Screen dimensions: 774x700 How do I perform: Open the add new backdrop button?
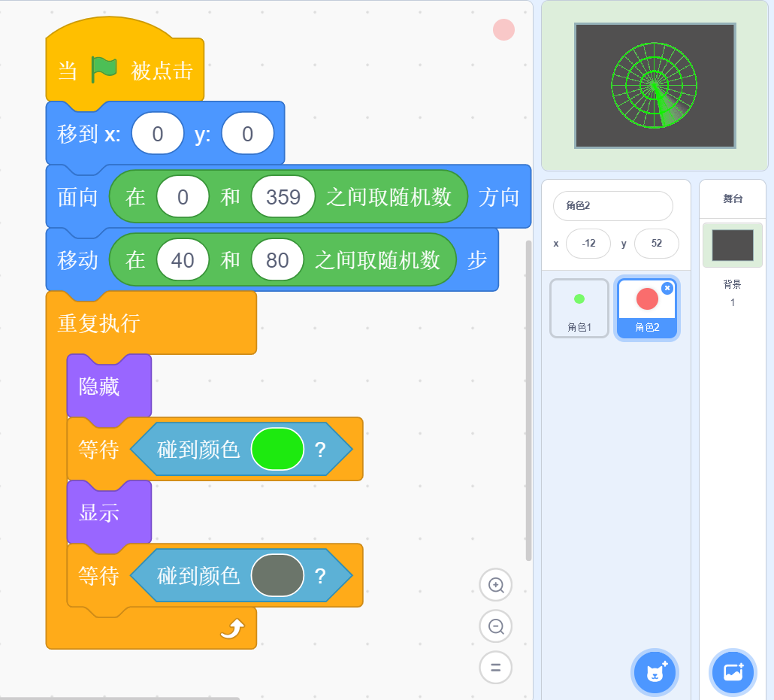click(x=733, y=672)
